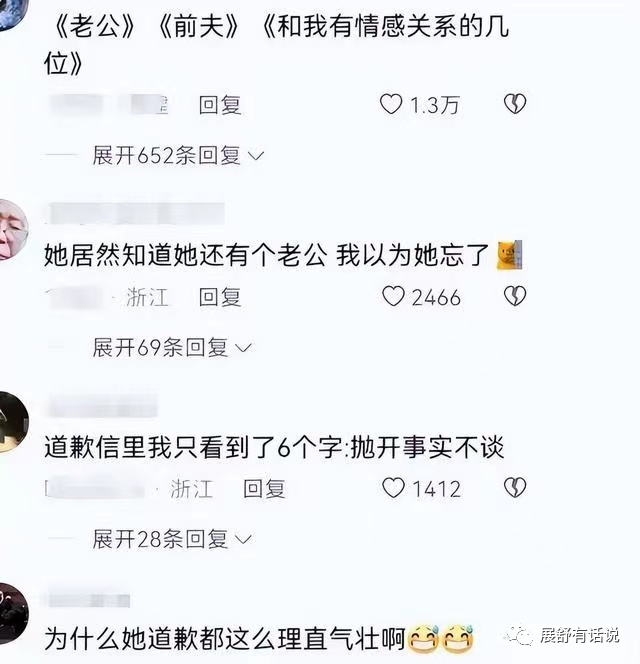Tap broken heart beside 2466 likes
Image resolution: width=640 pixels, height=664 pixels.
point(515,296)
